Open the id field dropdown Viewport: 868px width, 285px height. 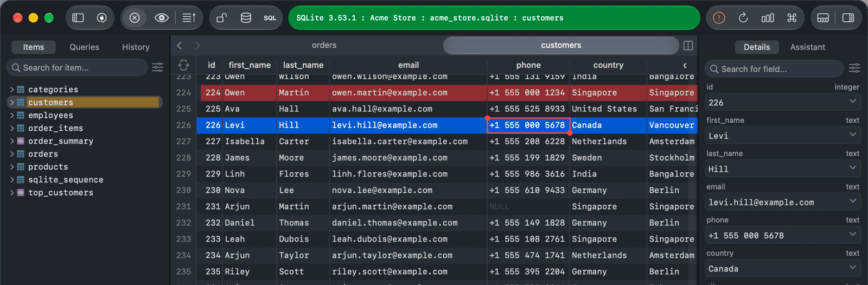(853, 102)
